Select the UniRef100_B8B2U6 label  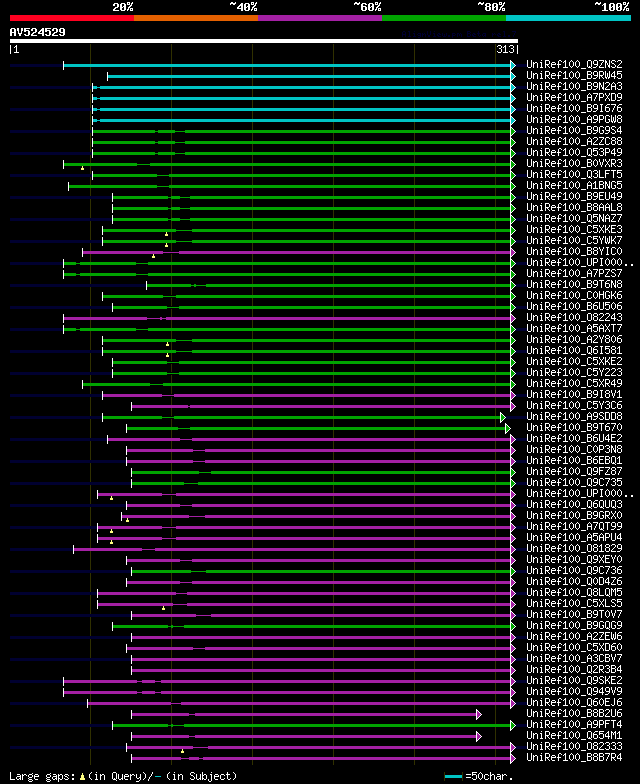574,714
